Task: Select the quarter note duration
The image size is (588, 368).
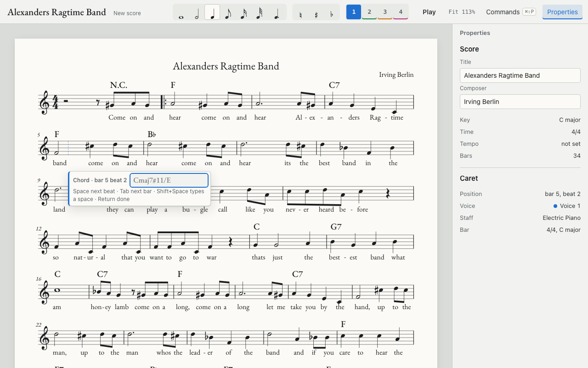Action: pos(212,12)
